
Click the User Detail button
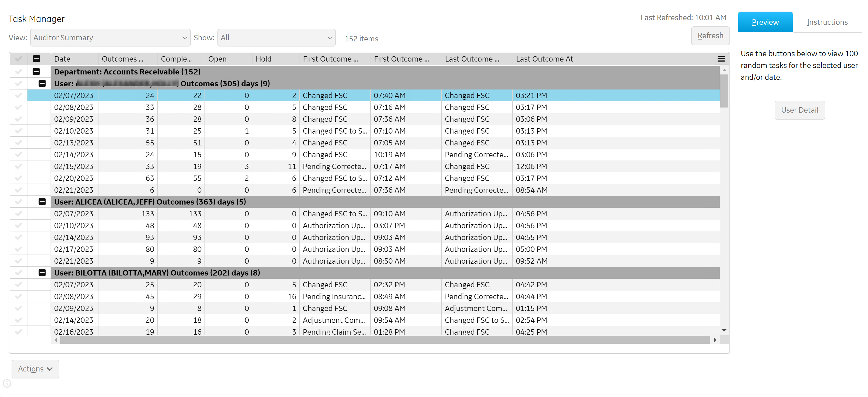800,110
